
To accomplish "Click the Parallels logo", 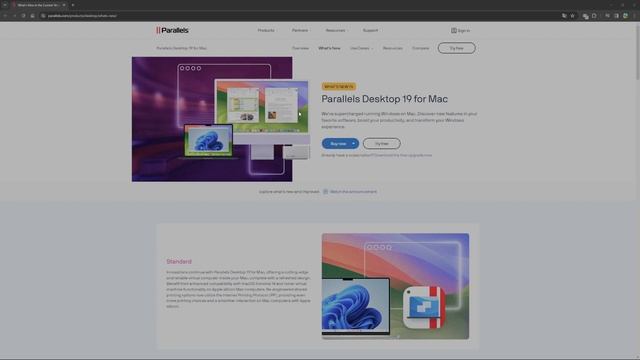I will click(x=172, y=30).
